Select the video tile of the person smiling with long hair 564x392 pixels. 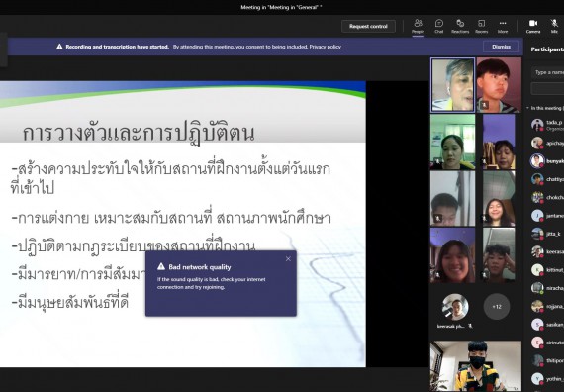pyautogui.click(x=499, y=198)
